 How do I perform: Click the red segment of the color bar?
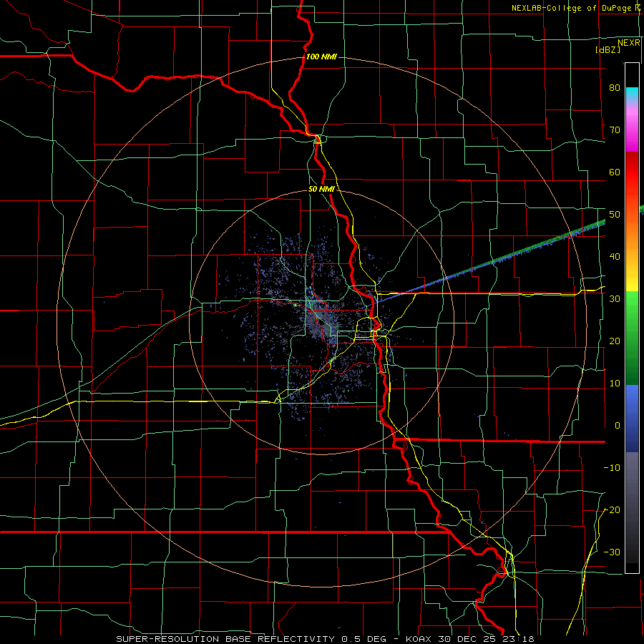pyautogui.click(x=632, y=168)
